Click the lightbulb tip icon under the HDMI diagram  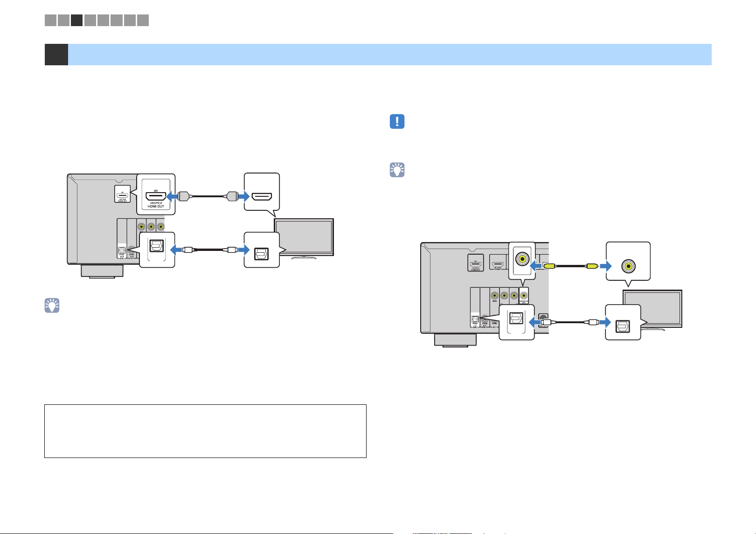click(52, 305)
